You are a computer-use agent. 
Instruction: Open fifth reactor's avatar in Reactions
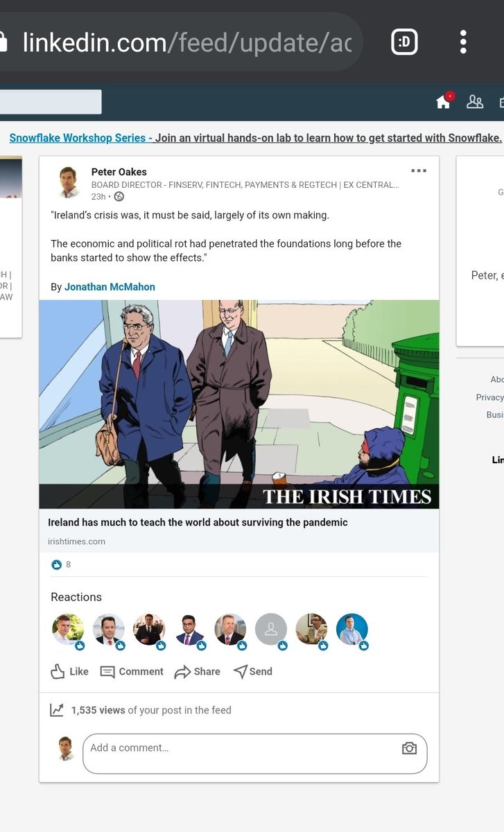pos(230,630)
